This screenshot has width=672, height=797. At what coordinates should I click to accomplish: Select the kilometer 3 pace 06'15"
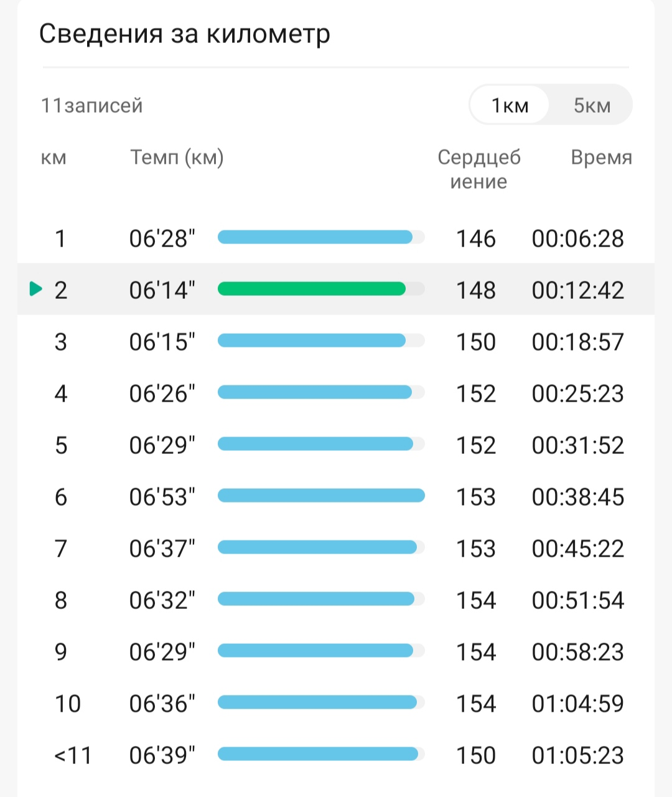click(x=162, y=341)
